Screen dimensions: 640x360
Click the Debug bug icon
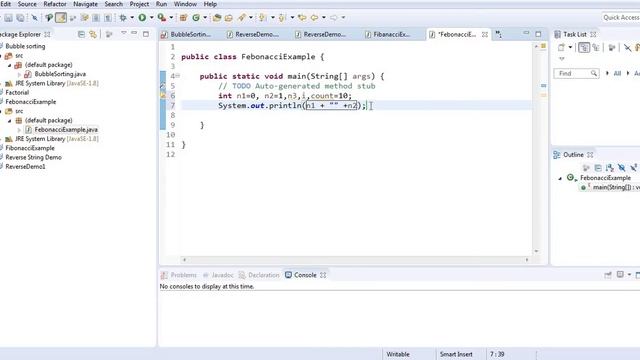tap(122, 18)
